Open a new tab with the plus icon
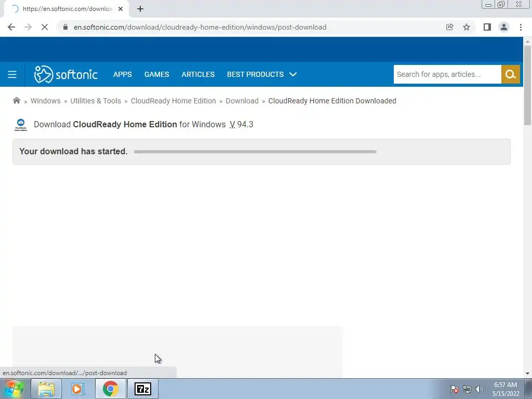The width and height of the screenshot is (532, 399). pyautogui.click(x=140, y=9)
